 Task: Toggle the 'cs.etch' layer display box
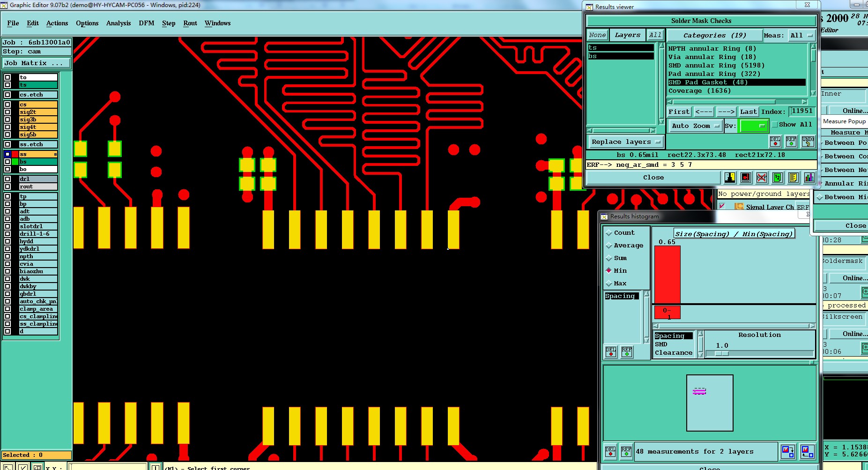pyautogui.click(x=7, y=95)
